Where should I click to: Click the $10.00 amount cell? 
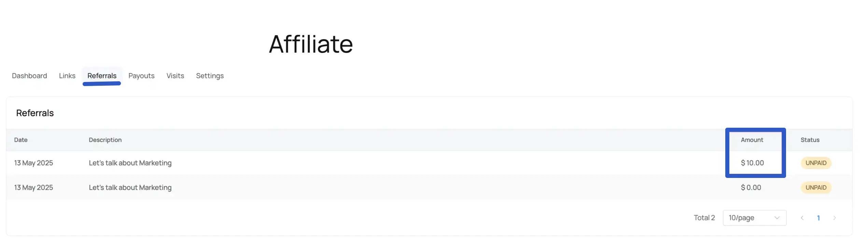pyautogui.click(x=752, y=163)
